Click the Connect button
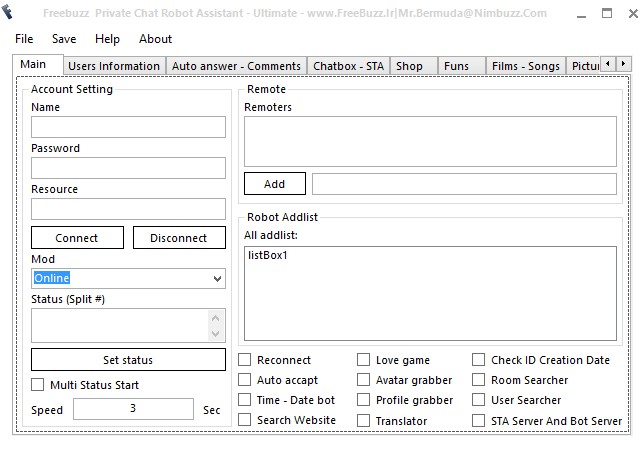The width and height of the screenshot is (644, 449). click(x=77, y=237)
